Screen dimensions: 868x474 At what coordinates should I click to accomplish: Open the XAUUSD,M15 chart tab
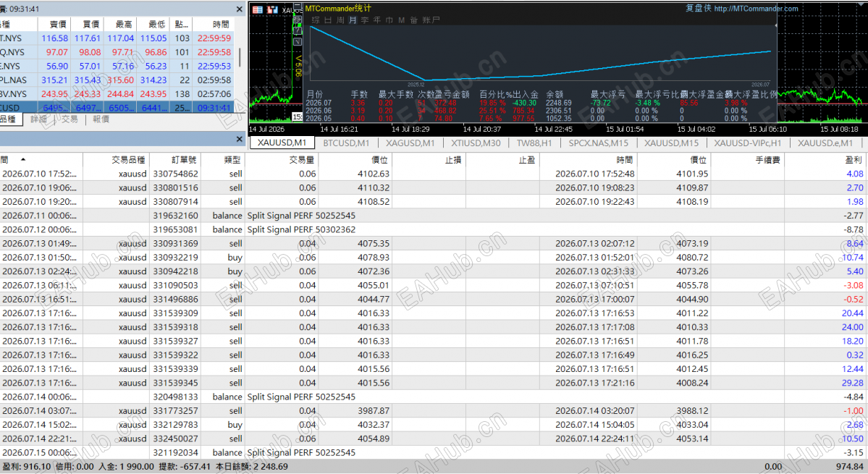pos(671,143)
